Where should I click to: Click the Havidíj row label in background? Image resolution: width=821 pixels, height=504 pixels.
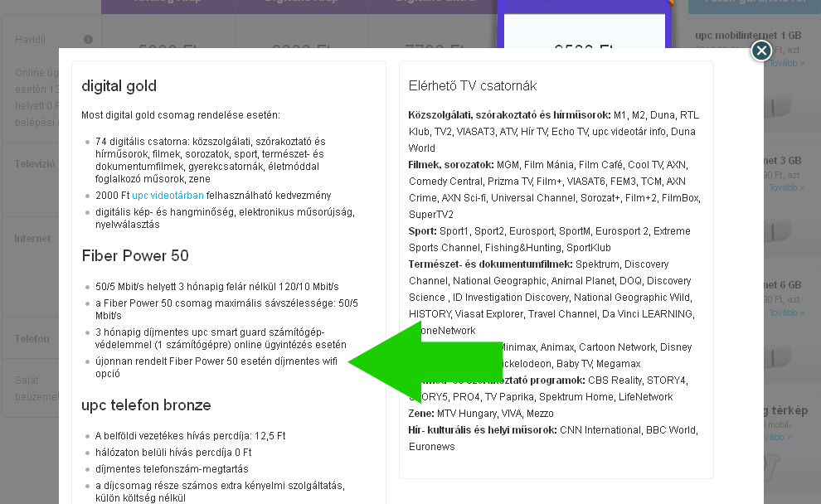[x=31, y=40]
